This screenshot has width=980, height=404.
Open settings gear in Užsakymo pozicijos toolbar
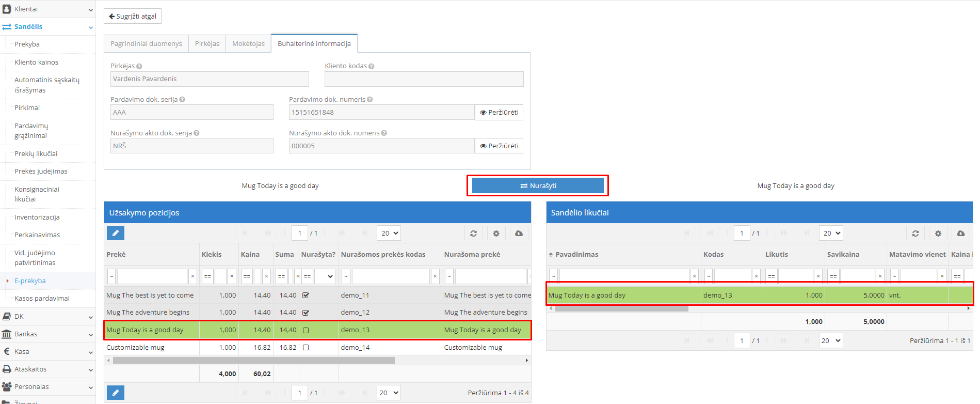tap(496, 233)
